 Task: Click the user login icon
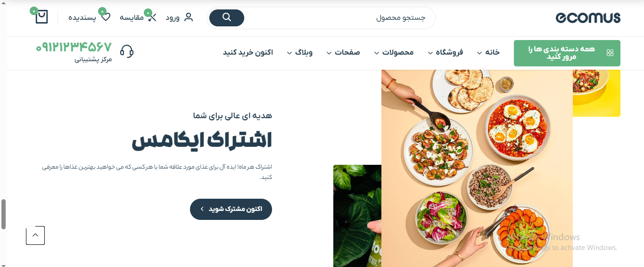click(189, 17)
